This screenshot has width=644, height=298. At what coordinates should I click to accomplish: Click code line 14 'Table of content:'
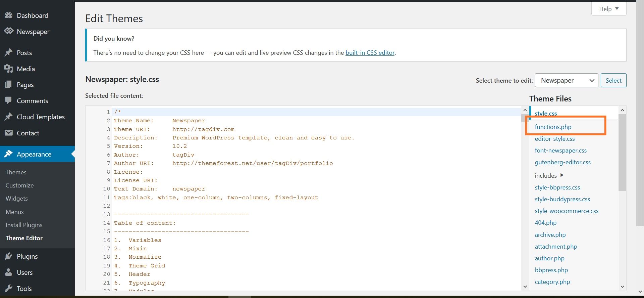coord(145,223)
